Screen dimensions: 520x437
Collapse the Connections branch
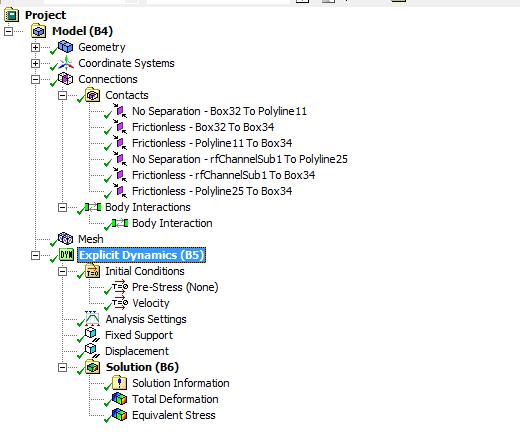[x=35, y=79]
